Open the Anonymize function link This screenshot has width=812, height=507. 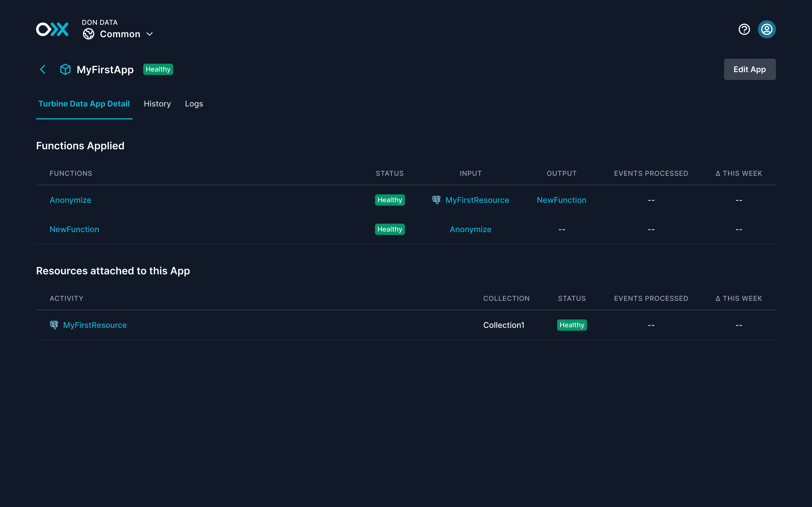70,200
